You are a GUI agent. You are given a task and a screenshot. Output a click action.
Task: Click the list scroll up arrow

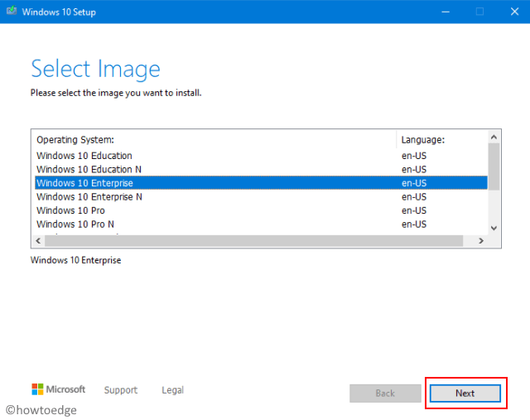tap(494, 137)
